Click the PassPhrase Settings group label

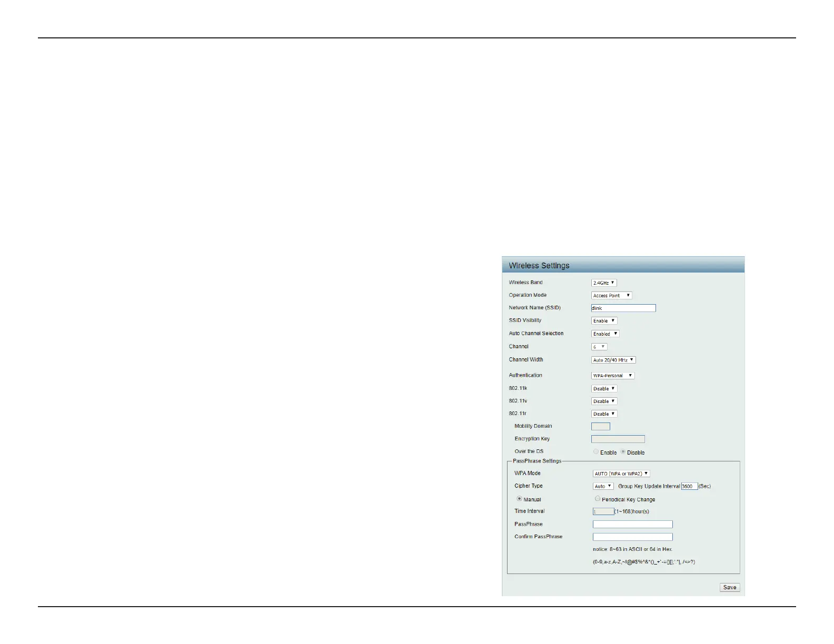[537, 461]
